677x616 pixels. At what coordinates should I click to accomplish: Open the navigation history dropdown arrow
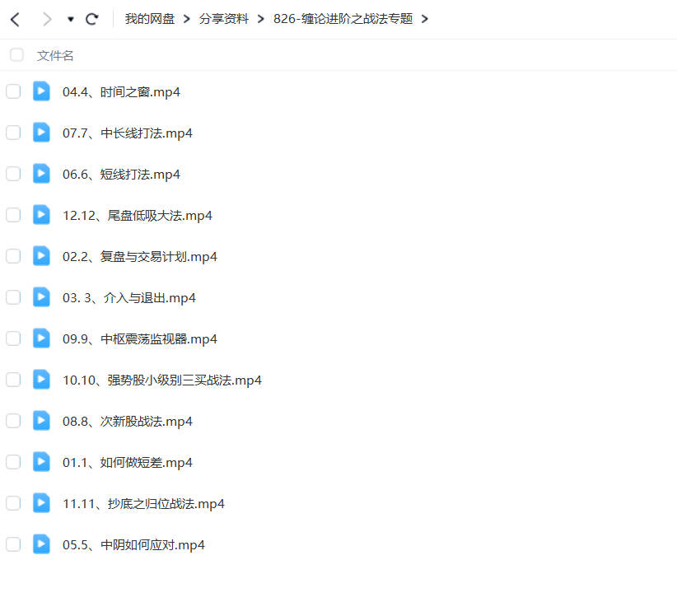coord(70,19)
